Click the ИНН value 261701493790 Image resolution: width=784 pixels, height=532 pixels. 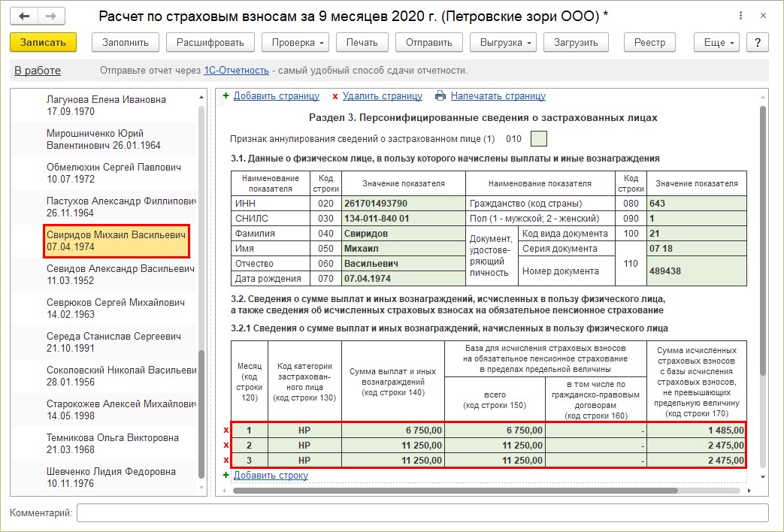tap(404, 204)
